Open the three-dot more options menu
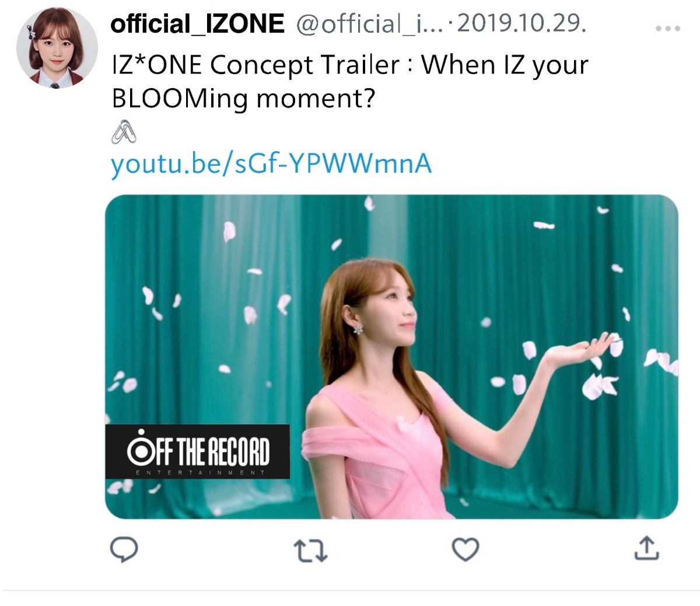Viewport: 700px width, 606px height. tap(668, 28)
